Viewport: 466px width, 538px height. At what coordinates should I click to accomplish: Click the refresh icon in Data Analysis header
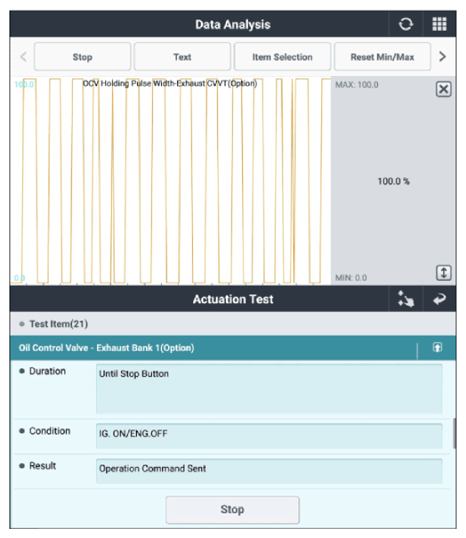tap(406, 24)
